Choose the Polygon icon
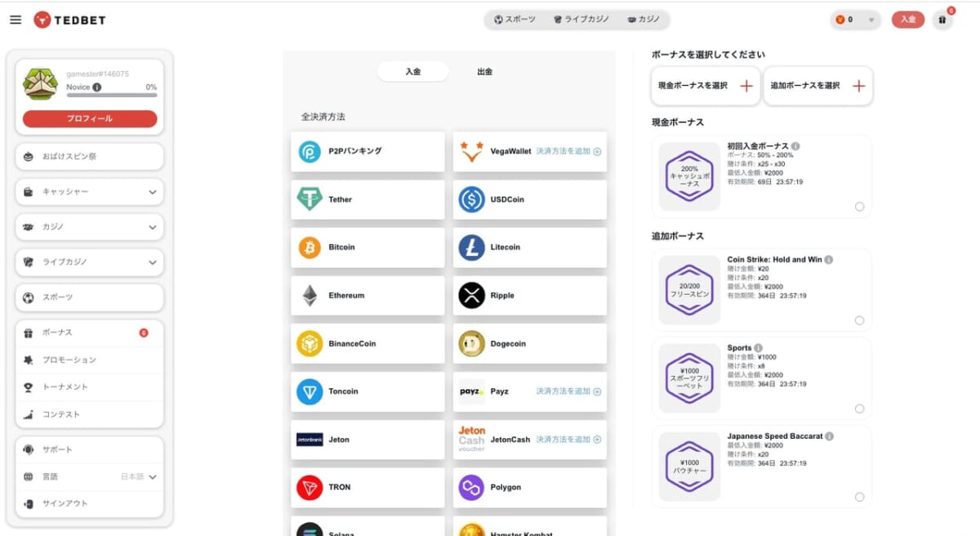 (471, 488)
